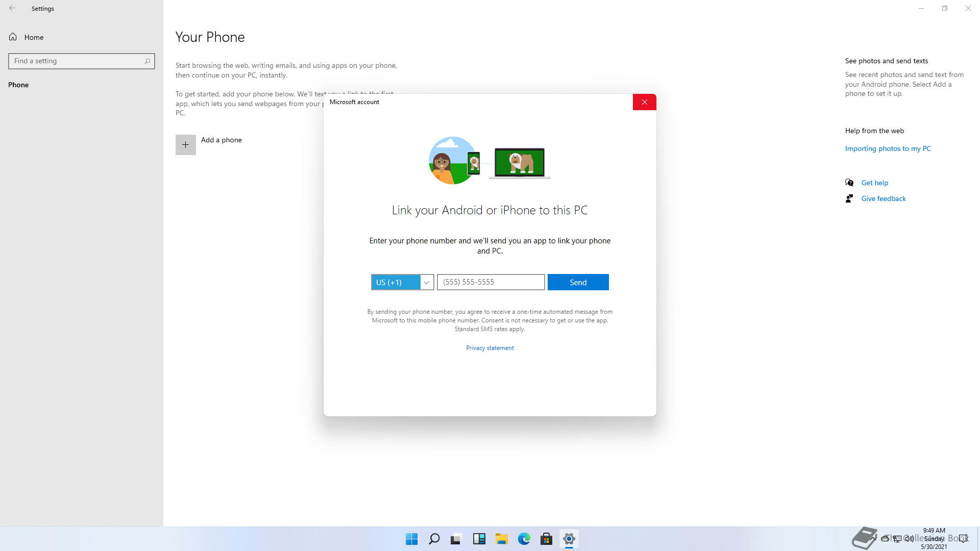Open File Explorer from the taskbar

(x=502, y=539)
